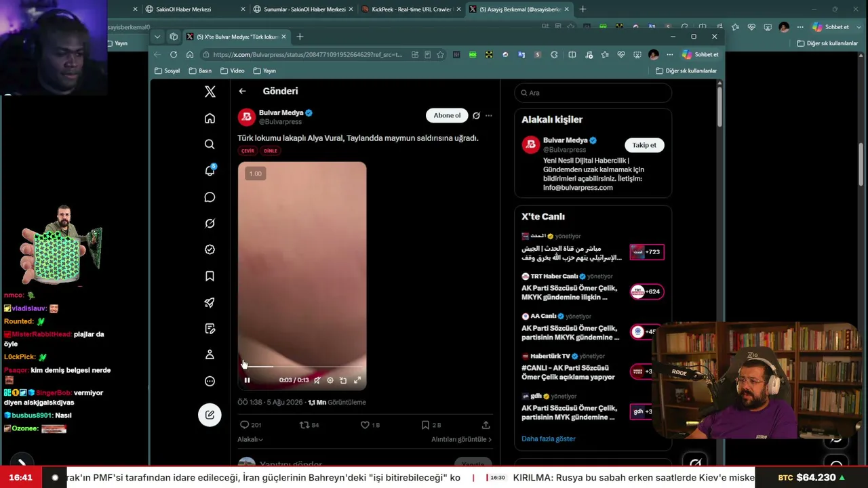Unmute the video sound
Screen dimensions: 868x488
tap(317, 380)
